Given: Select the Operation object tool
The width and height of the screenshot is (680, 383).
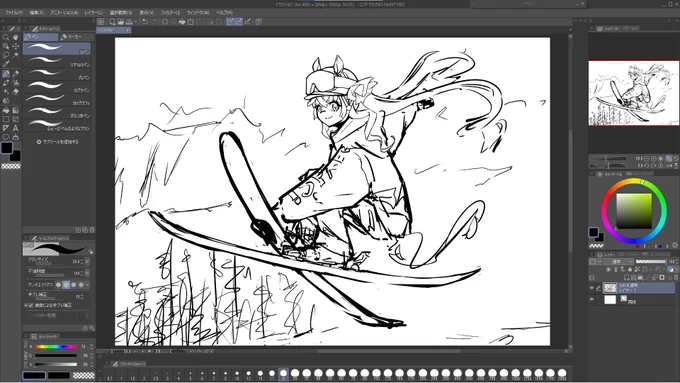Looking at the screenshot, I should coord(6,46).
